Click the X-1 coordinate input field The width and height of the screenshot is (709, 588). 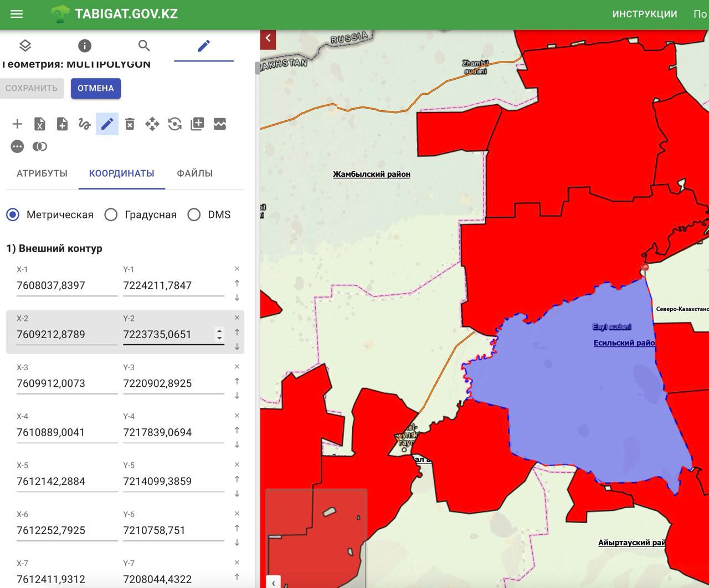coord(66,286)
